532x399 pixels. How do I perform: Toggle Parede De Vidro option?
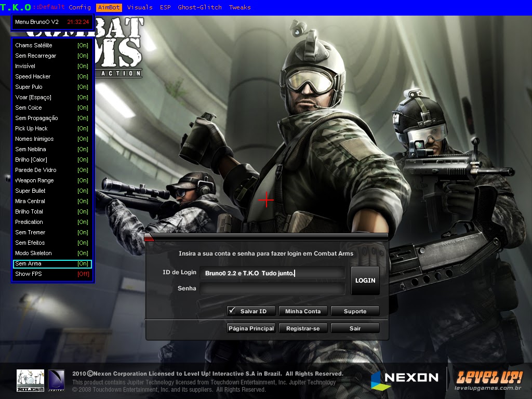tap(52, 170)
